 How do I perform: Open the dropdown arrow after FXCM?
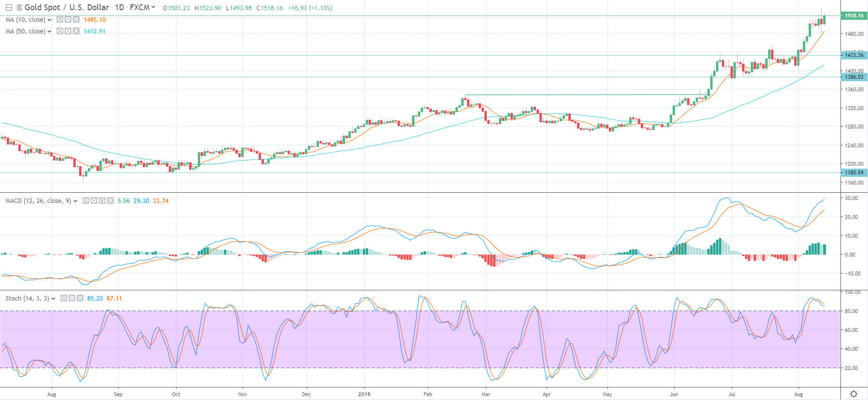pyautogui.click(x=153, y=7)
